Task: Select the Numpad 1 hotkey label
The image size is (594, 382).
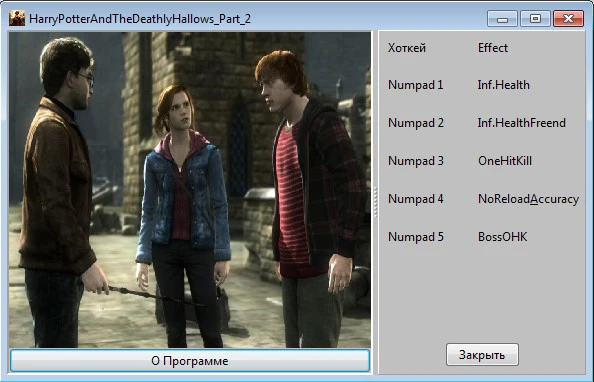Action: (416, 85)
